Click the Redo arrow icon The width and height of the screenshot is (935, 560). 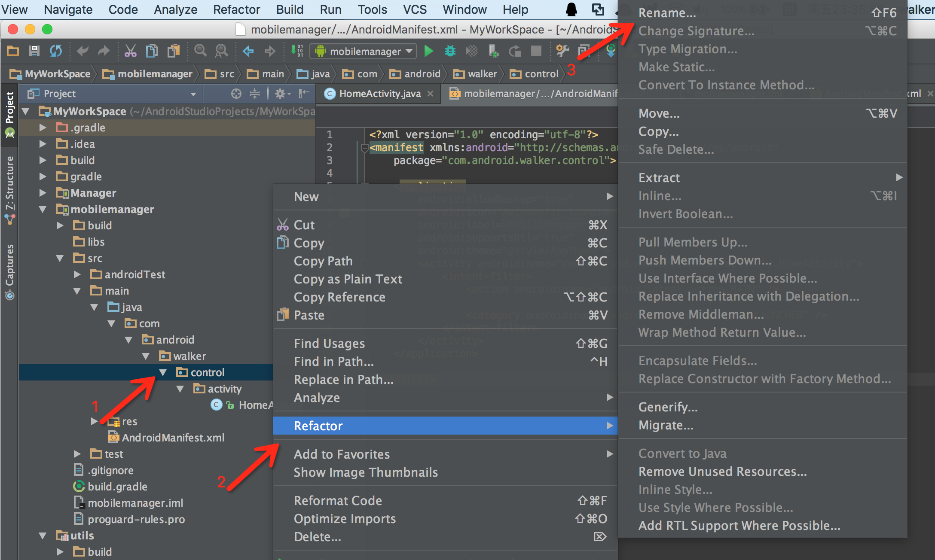(x=104, y=51)
